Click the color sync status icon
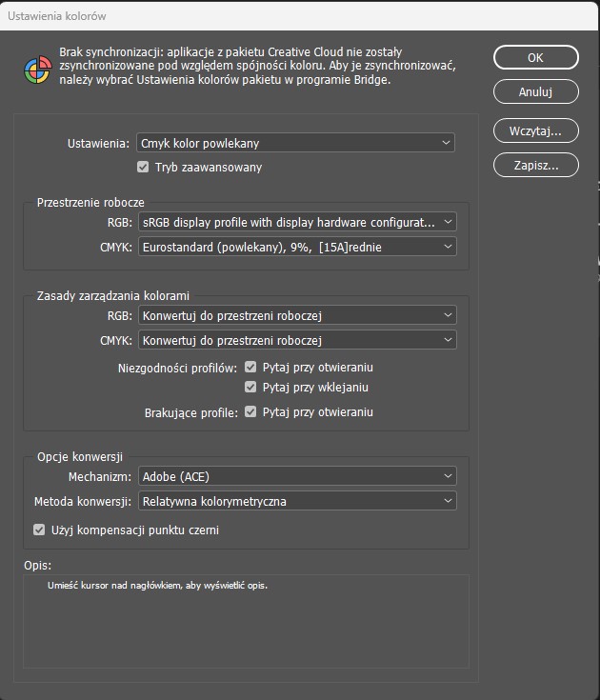Viewport: 600px width, 700px height. coord(38,70)
